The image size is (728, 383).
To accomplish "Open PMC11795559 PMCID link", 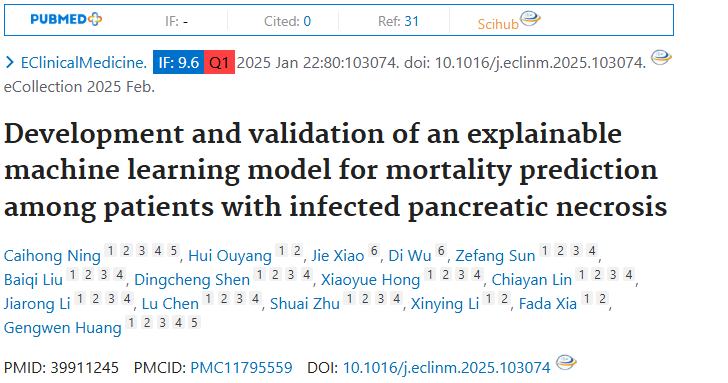I will [241, 368].
